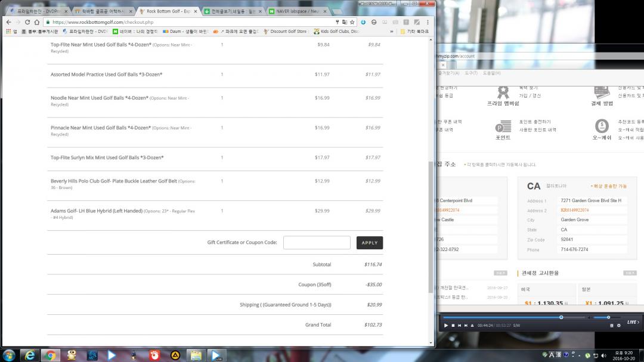Click the LIVE button in media player
This screenshot has width=644, height=362.
coord(633,322)
